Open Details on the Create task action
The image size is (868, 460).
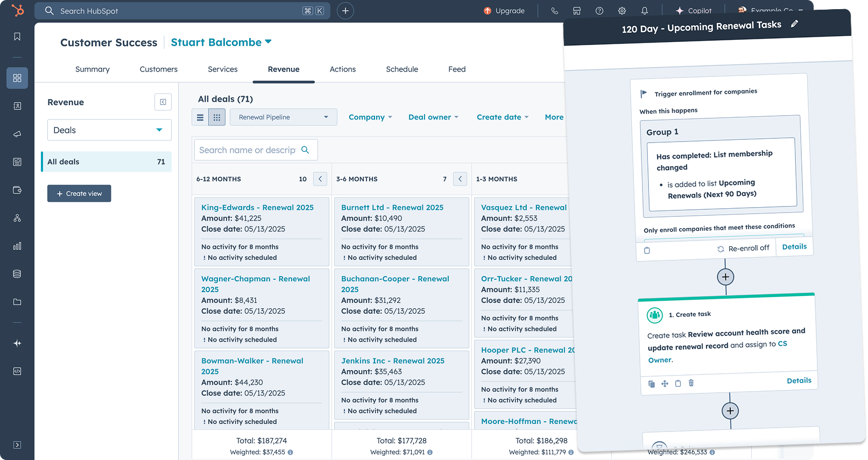[x=799, y=380]
